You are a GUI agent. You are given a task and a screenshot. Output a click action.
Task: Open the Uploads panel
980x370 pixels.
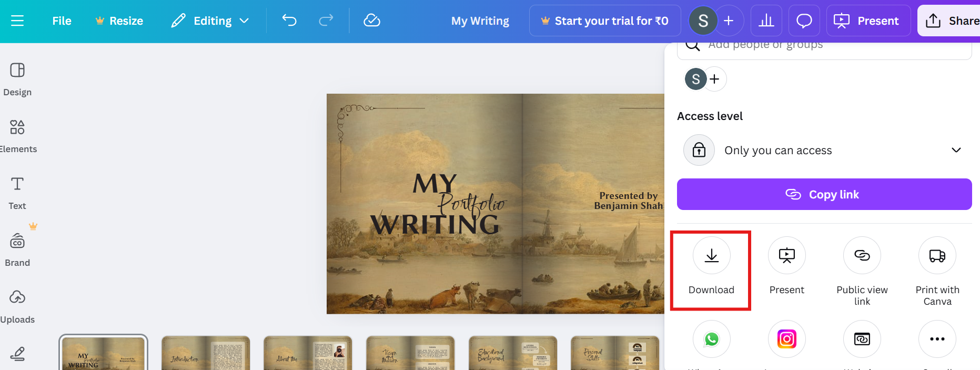17,306
